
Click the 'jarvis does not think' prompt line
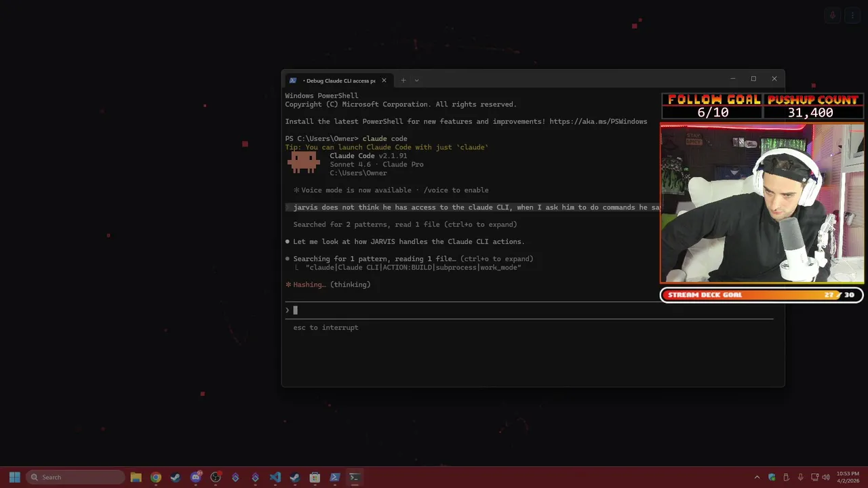(473, 207)
